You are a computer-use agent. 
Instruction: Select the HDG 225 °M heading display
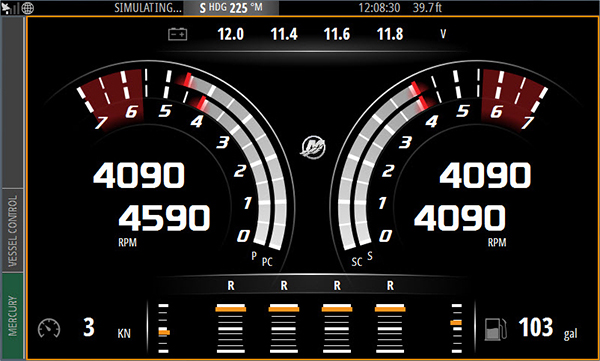coord(231,8)
